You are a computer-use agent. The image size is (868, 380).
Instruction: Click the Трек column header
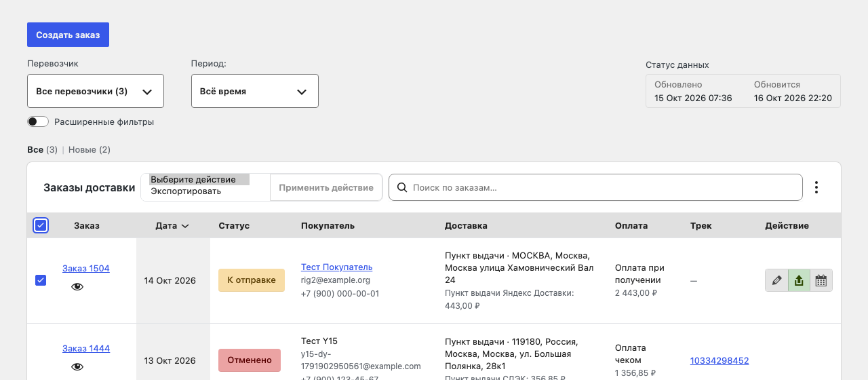coord(701,225)
